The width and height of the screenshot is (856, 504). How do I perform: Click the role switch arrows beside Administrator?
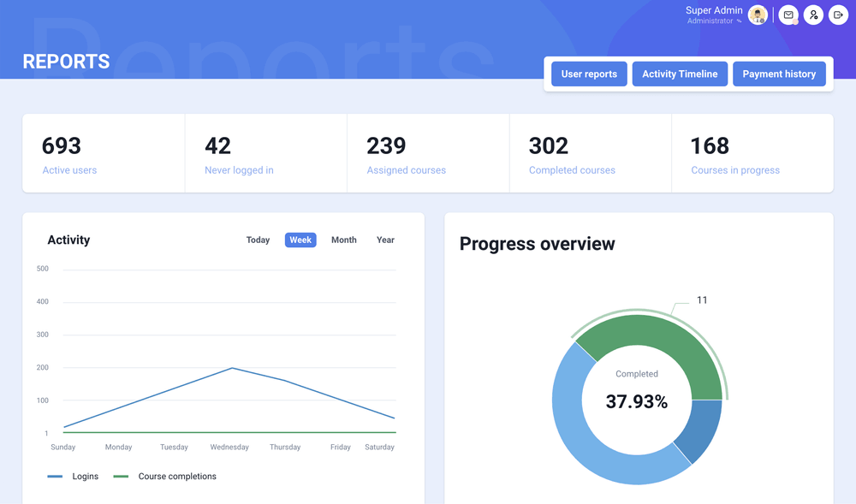[x=740, y=21]
